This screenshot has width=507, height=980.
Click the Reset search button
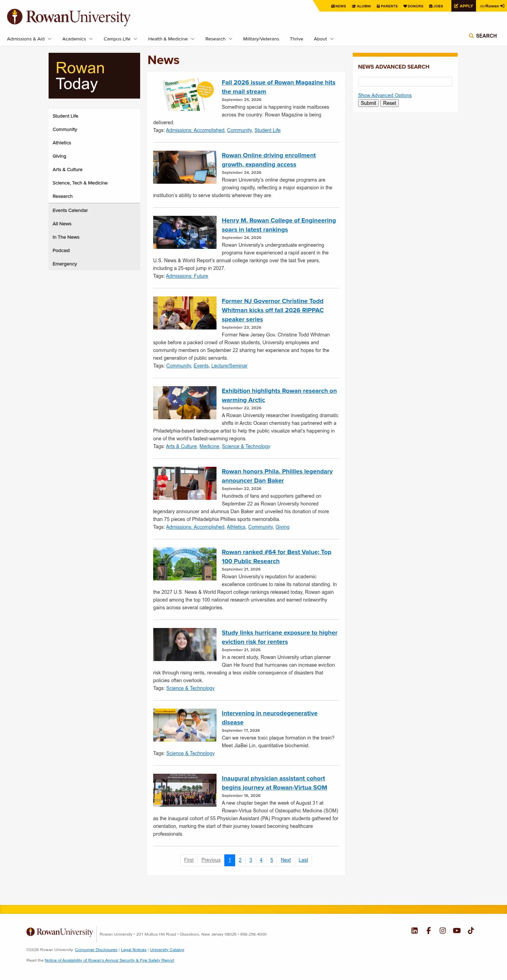coord(389,103)
